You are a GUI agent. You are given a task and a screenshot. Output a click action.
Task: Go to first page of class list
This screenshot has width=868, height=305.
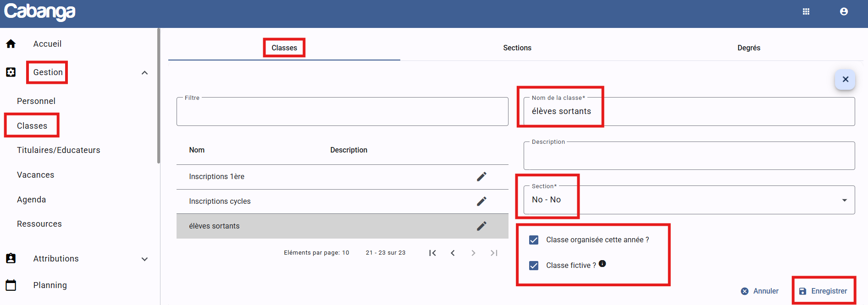[x=432, y=253]
